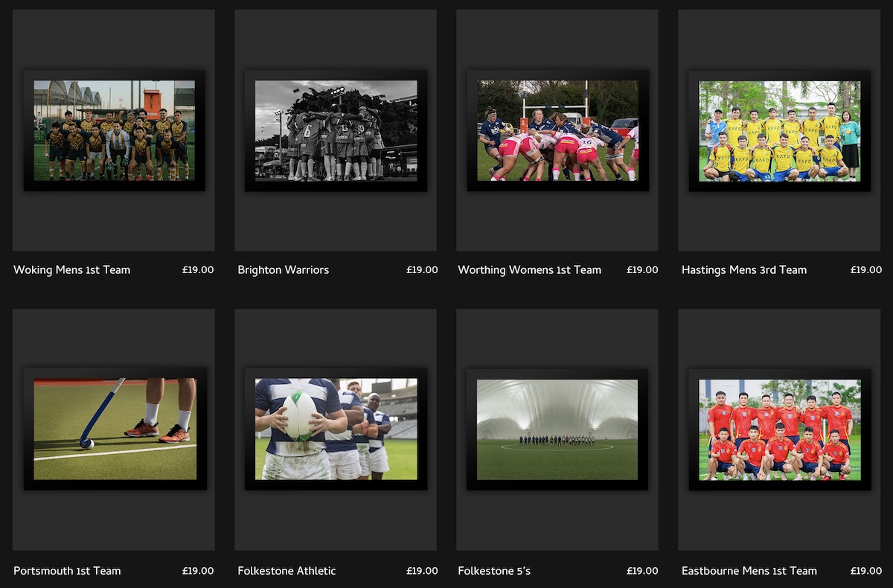The height and width of the screenshot is (588, 893).
Task: Click the 'Woking Mens 1st Team' title
Action: [x=72, y=270]
